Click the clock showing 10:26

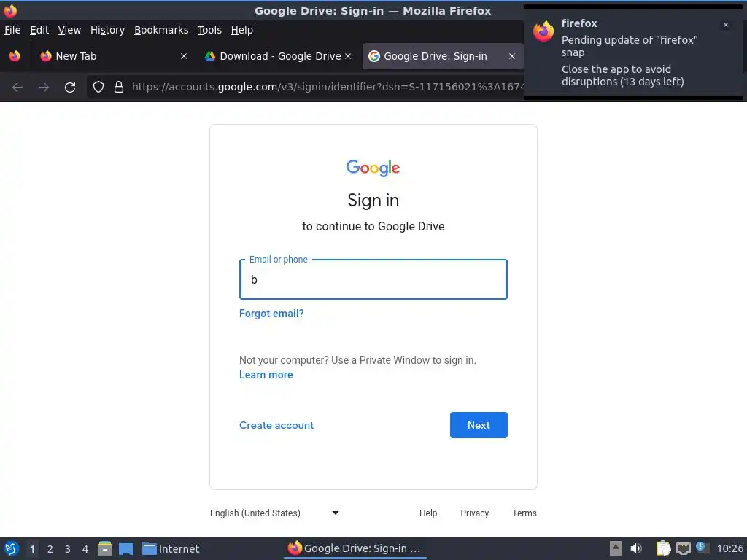click(x=729, y=549)
